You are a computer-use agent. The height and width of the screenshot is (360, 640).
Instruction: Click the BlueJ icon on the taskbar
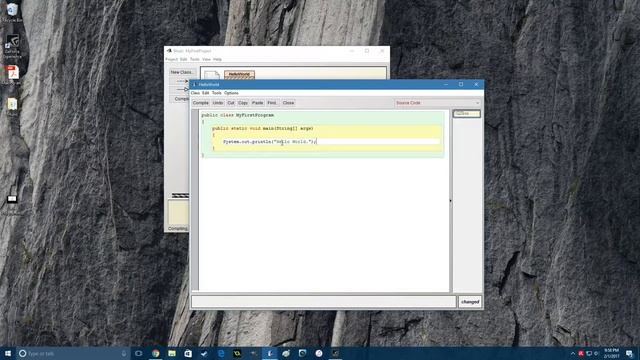(270, 353)
